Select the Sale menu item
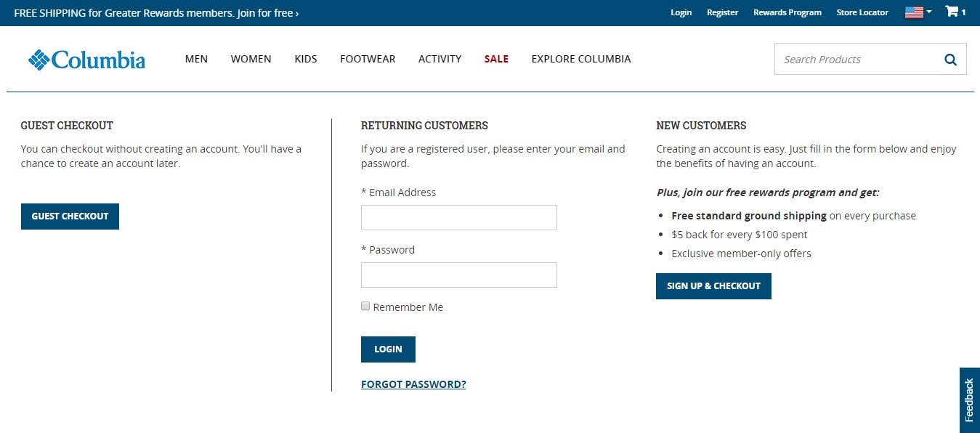The width and height of the screenshot is (980, 433). pos(496,59)
